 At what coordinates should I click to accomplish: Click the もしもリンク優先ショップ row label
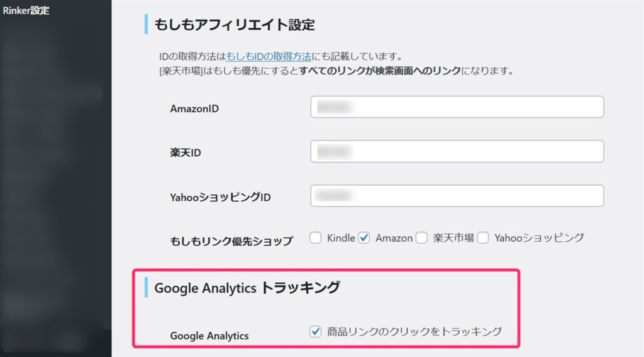[231, 241]
